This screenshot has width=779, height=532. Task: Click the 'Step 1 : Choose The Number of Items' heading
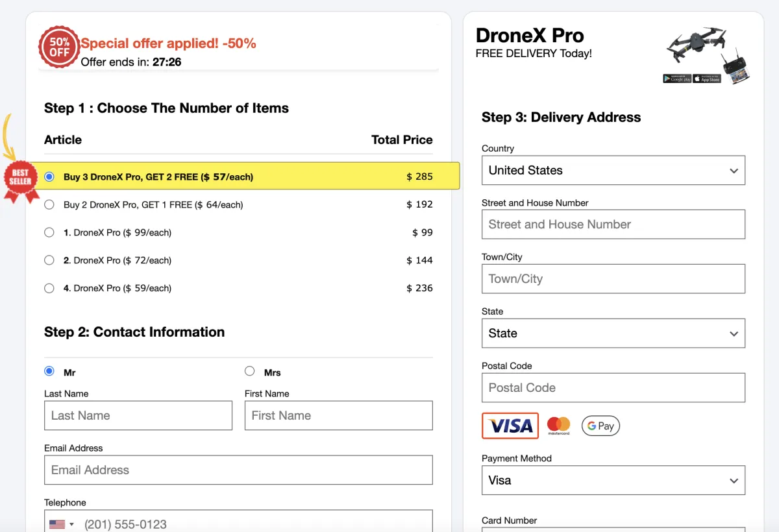[x=166, y=108]
